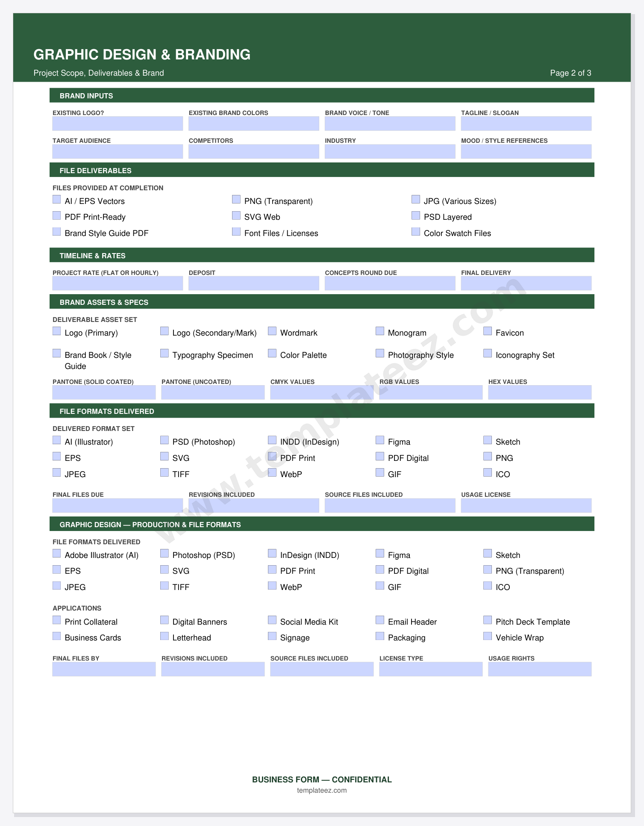This screenshot has height=826, width=644.
Task: Focus the Deposit field
Action: click(254, 283)
